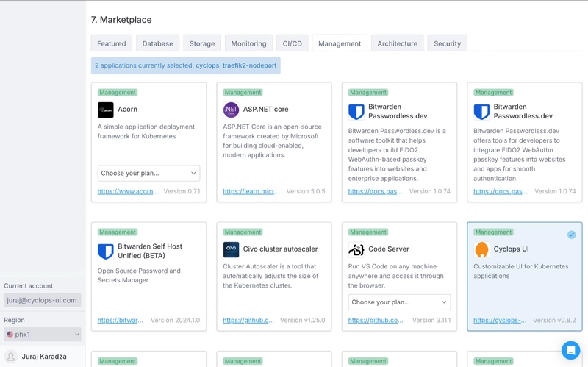Click the 'Current account' label
Image resolution: width=588 pixels, height=367 pixels.
28,286
